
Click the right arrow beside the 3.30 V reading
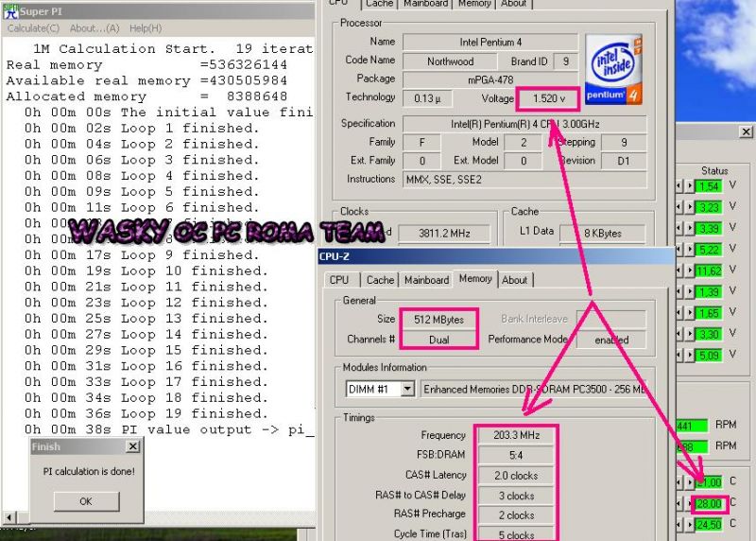tap(690, 334)
